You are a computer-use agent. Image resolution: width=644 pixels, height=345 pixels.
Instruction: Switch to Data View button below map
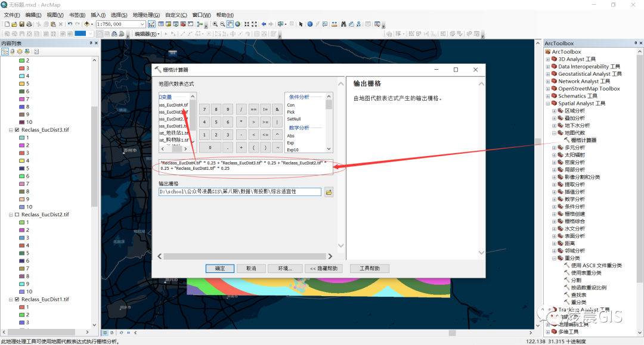105,332
